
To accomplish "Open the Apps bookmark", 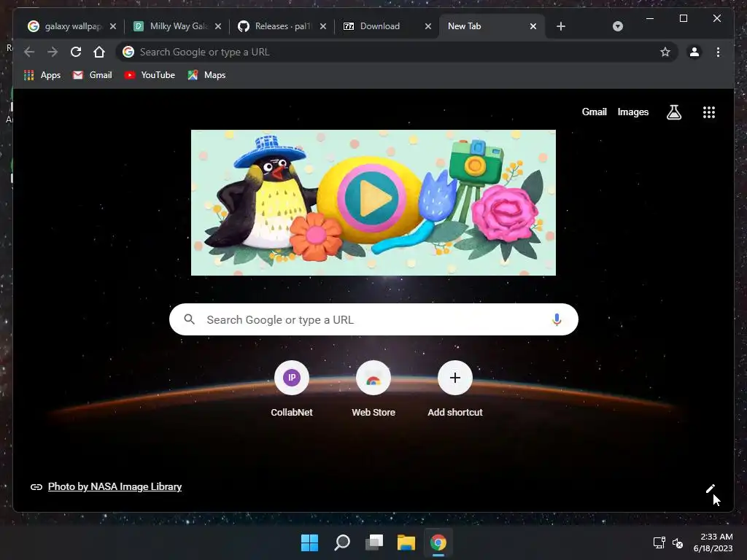I will [42, 75].
